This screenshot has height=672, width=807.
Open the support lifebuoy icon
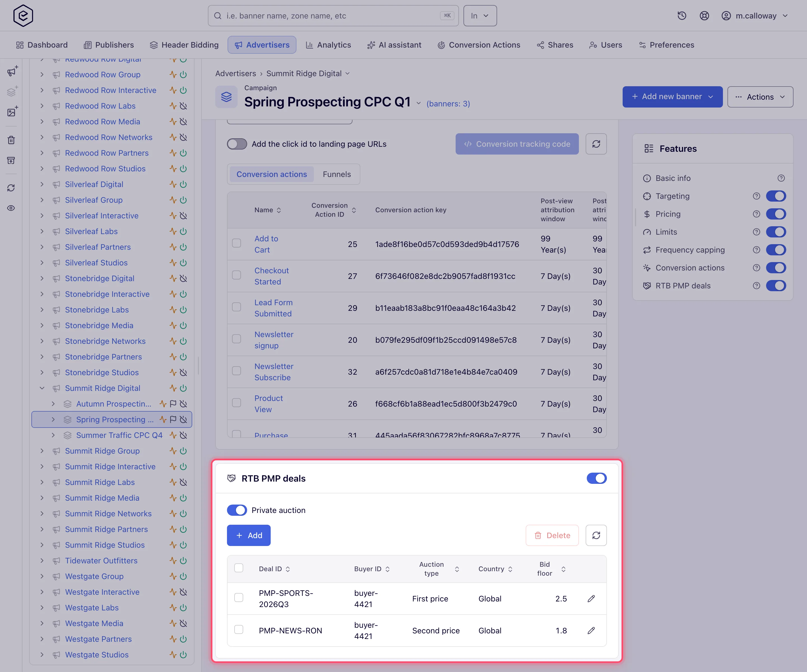(x=704, y=16)
